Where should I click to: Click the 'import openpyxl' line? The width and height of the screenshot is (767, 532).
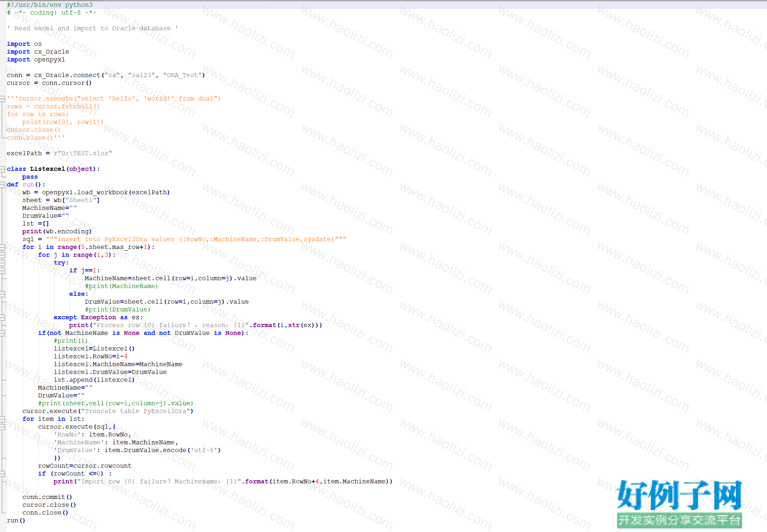pyautogui.click(x=36, y=59)
